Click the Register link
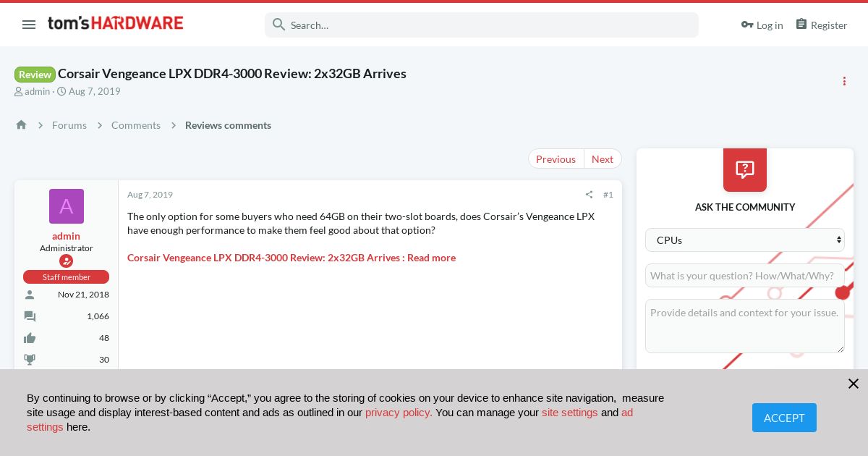 pyautogui.click(x=821, y=25)
